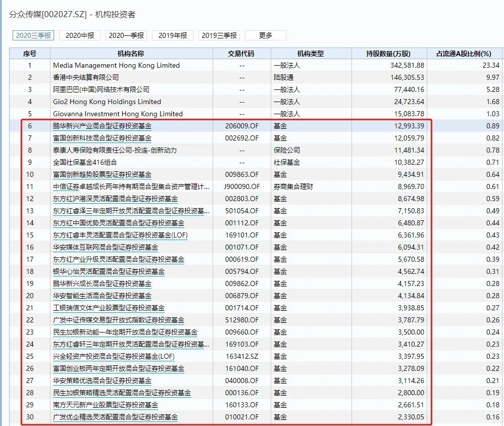Open 民生加银新动能一年定期开放 fund link
The image size is (504, 426).
[125, 332]
